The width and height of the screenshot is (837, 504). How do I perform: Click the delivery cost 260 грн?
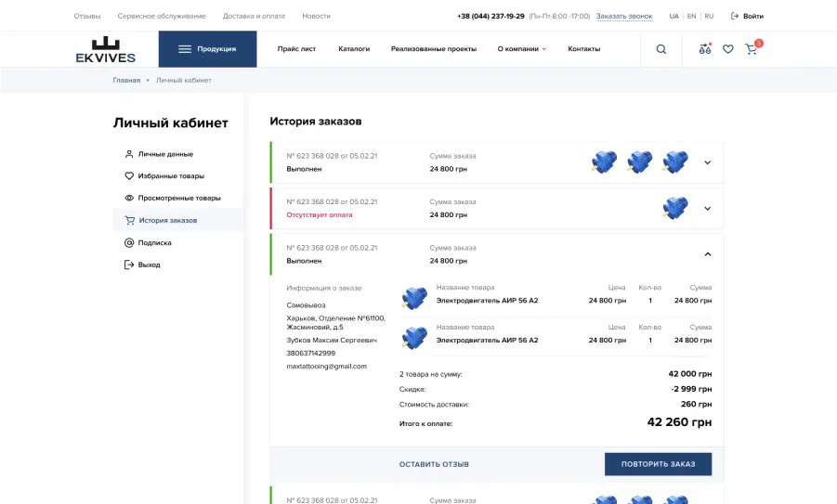pyautogui.click(x=696, y=404)
